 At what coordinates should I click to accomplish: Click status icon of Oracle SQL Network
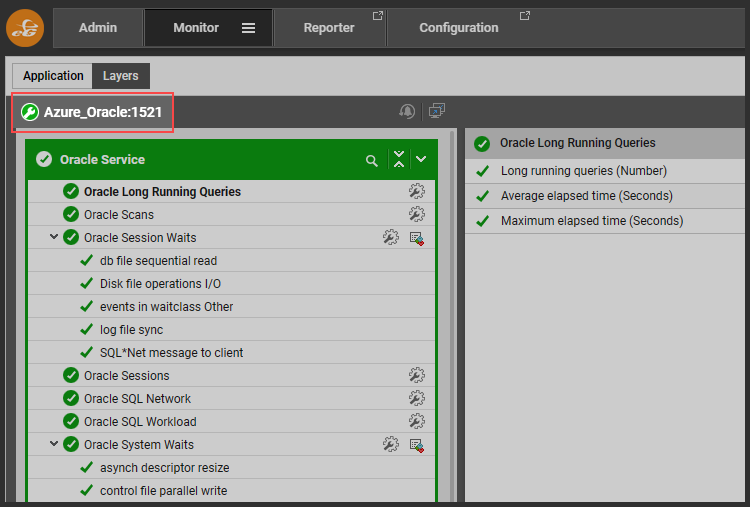coord(71,398)
